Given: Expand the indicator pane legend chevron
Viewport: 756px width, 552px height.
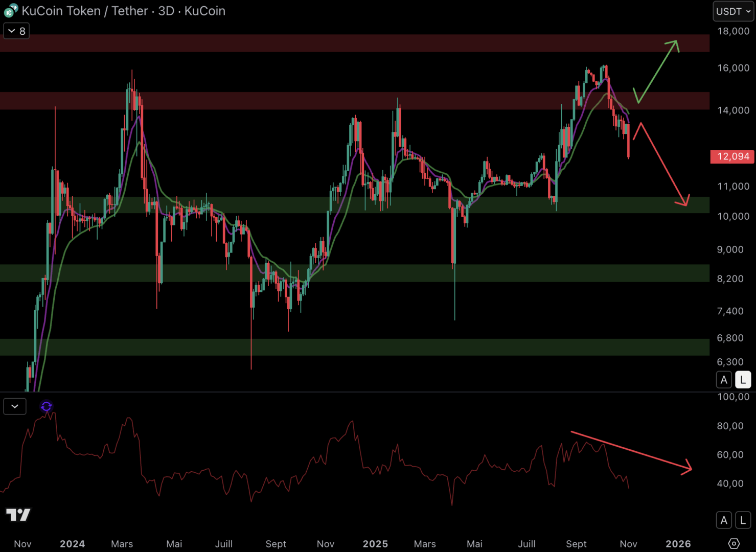Looking at the screenshot, I should pos(15,406).
